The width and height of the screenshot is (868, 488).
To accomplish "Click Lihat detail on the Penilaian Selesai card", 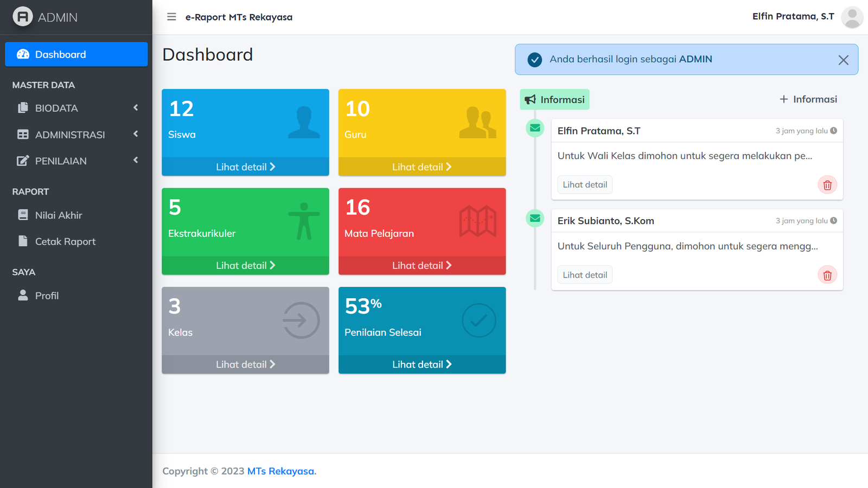I will (422, 364).
